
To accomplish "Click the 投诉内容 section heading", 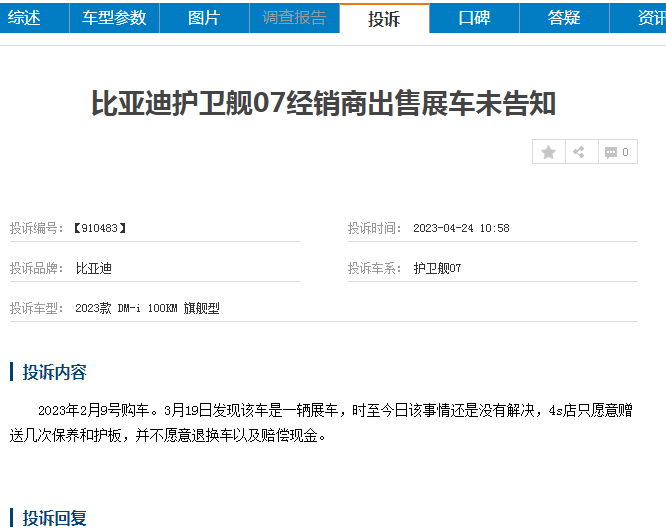I will pos(54,372).
